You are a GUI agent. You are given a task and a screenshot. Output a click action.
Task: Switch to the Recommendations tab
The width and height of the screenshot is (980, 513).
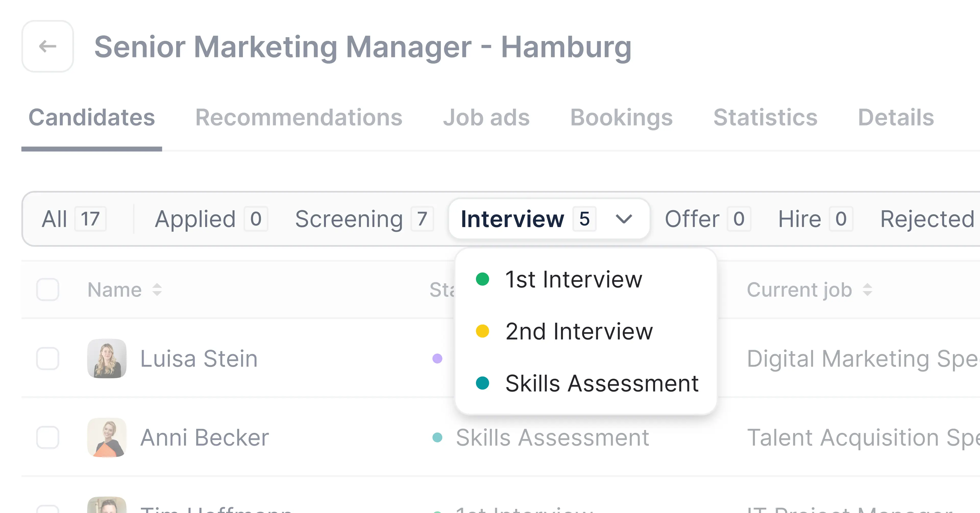299,118
